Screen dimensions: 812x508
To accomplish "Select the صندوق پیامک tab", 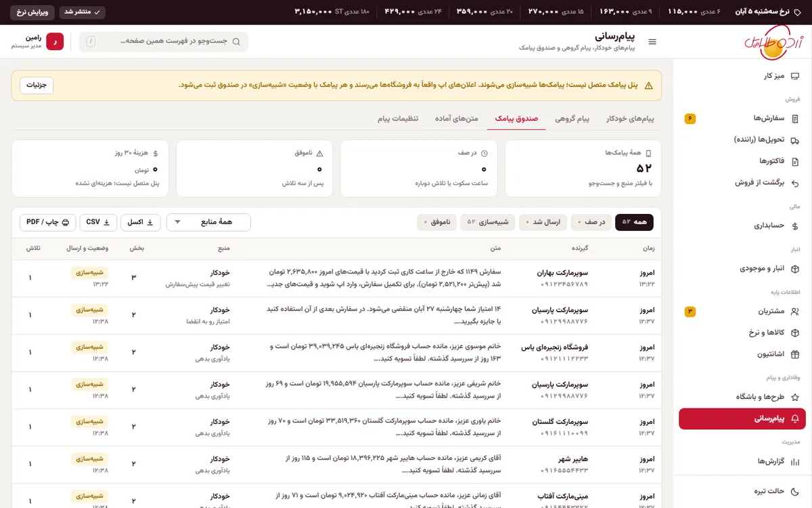I will pyautogui.click(x=516, y=119).
